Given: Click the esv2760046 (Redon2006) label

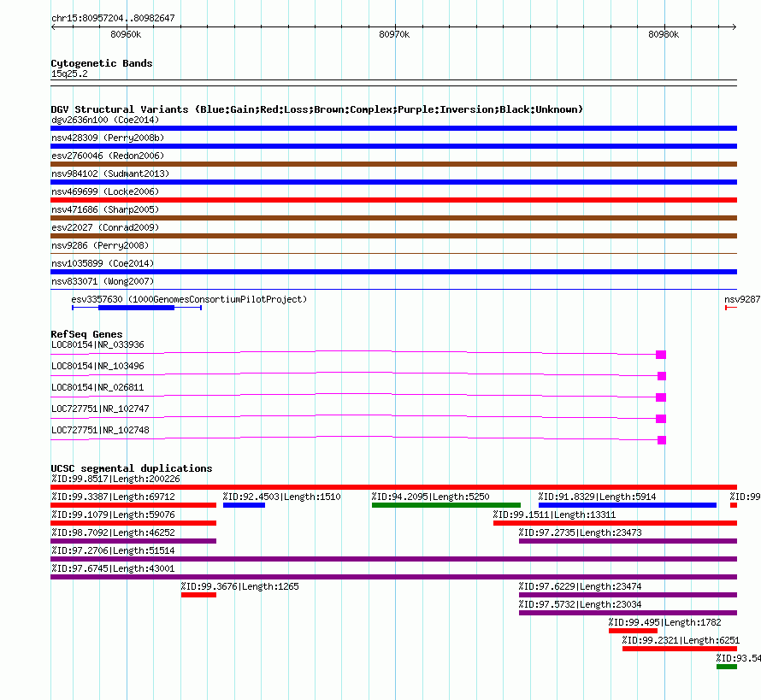Looking at the screenshot, I should [108, 156].
